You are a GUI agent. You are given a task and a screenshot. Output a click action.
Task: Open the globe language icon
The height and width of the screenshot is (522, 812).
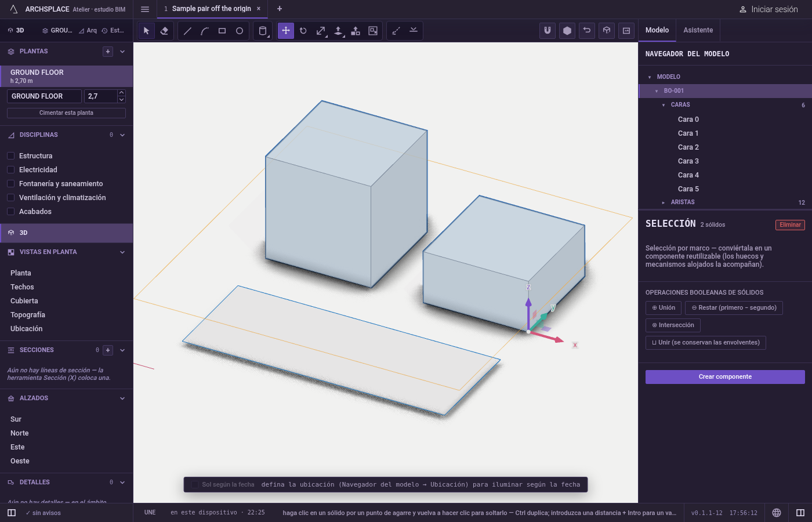pos(777,513)
